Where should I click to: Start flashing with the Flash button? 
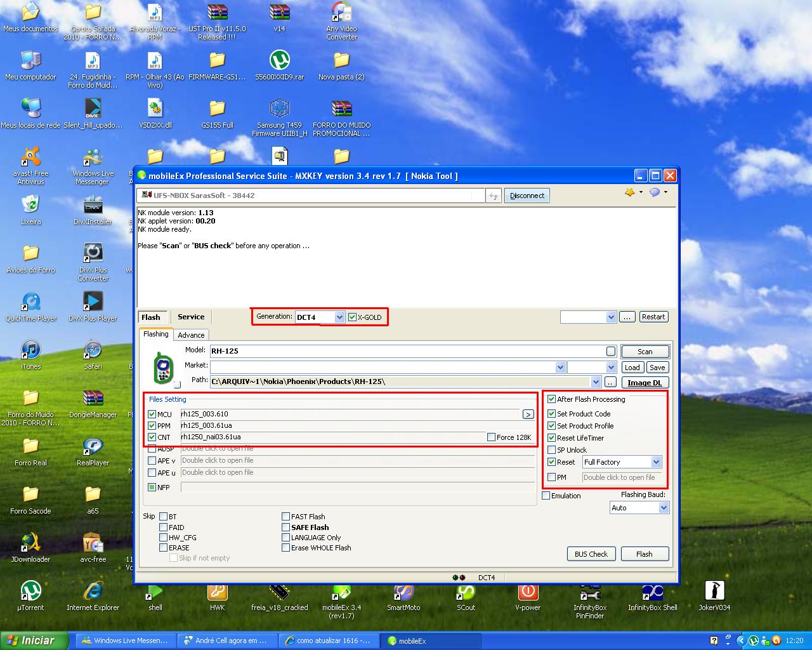tap(645, 554)
